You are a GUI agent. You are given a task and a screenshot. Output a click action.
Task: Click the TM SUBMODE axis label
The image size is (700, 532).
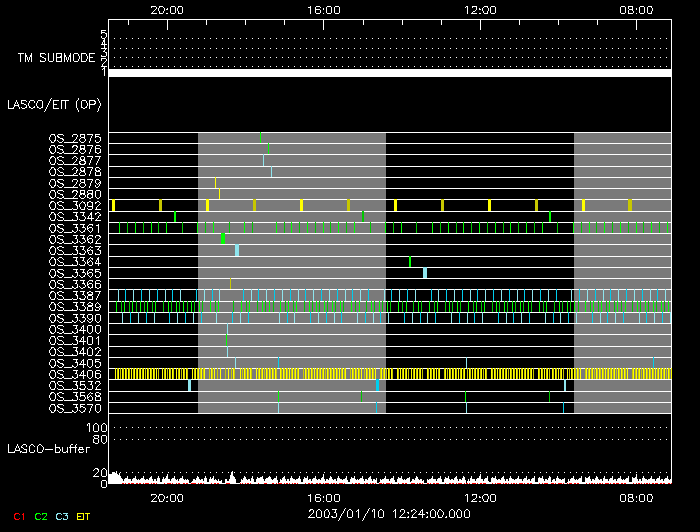56,57
